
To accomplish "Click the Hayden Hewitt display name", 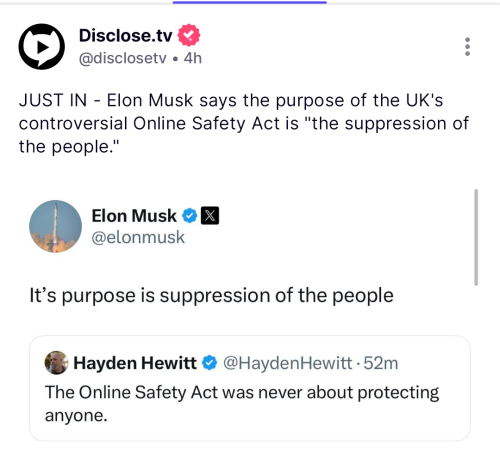I will point(135,363).
